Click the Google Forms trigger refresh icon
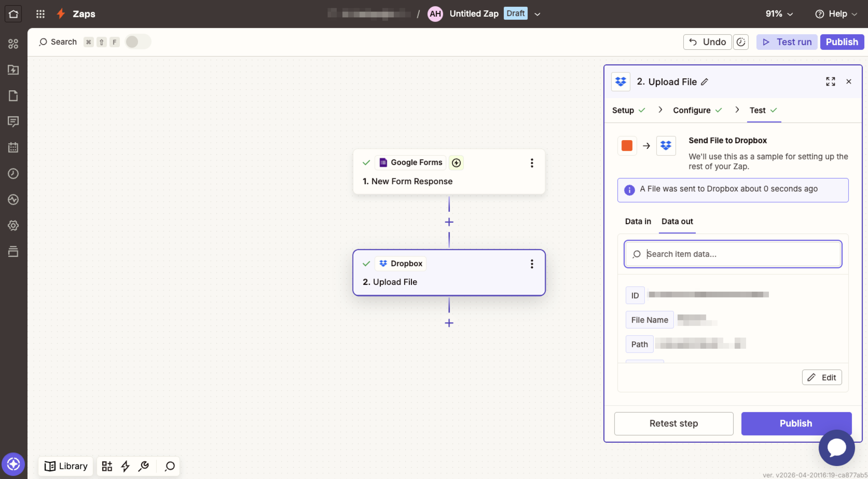The height and width of the screenshot is (479, 868). [456, 162]
